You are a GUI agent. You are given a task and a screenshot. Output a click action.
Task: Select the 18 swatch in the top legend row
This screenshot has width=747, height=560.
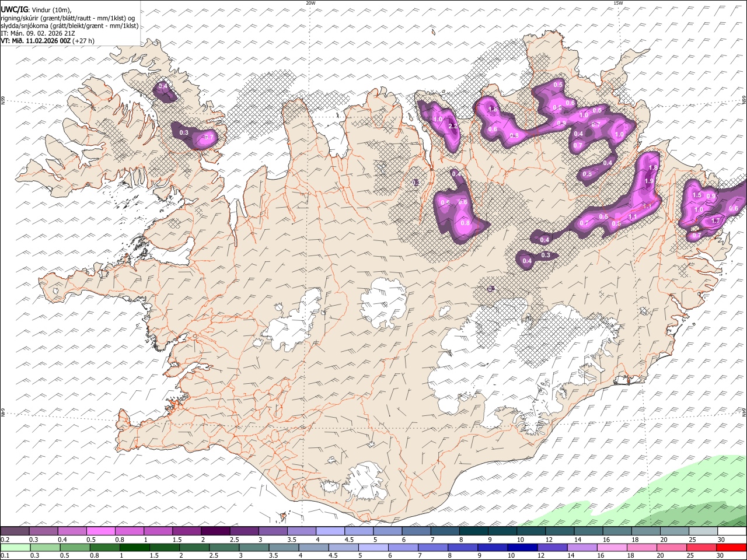coord(646,531)
